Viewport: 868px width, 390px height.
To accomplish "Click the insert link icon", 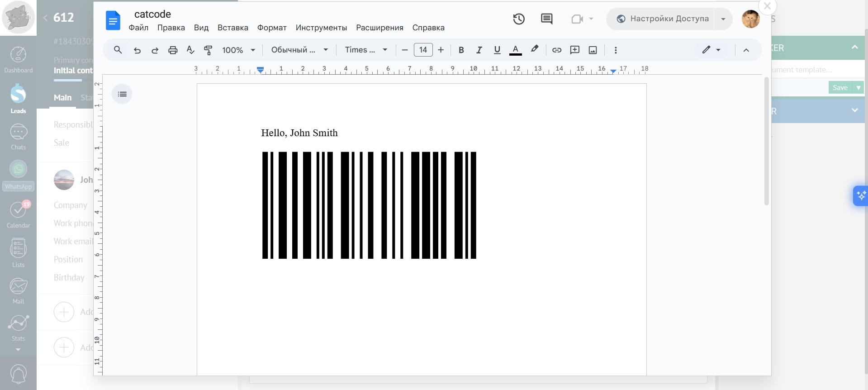I will click(x=557, y=50).
